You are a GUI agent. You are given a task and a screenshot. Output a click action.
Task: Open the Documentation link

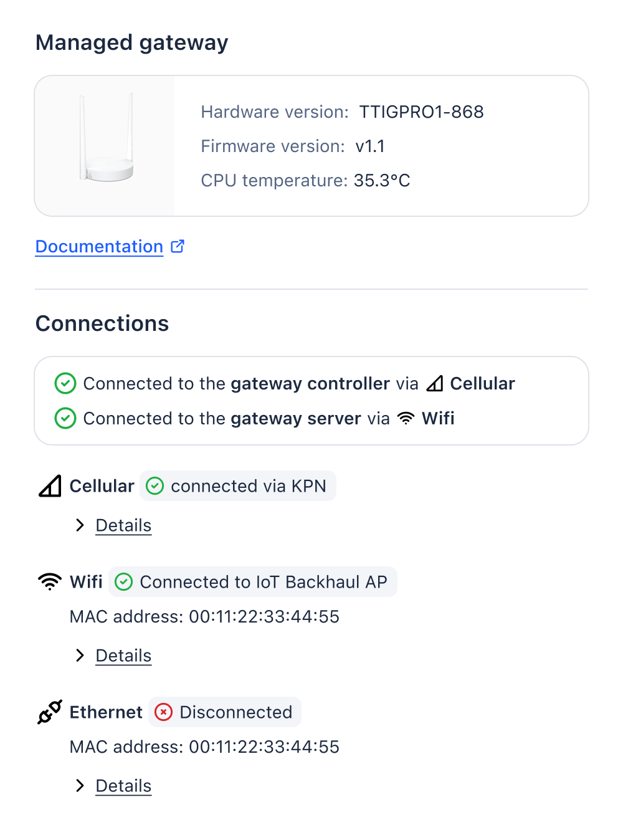point(99,247)
